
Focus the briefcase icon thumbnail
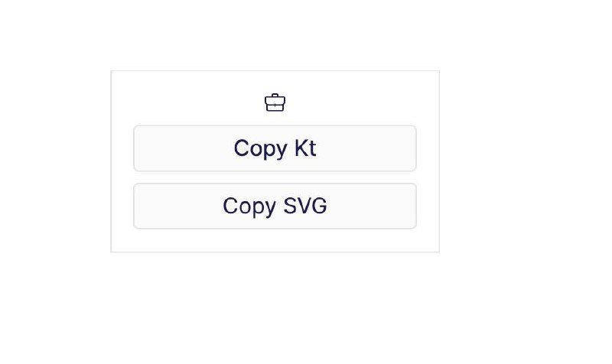click(x=275, y=102)
